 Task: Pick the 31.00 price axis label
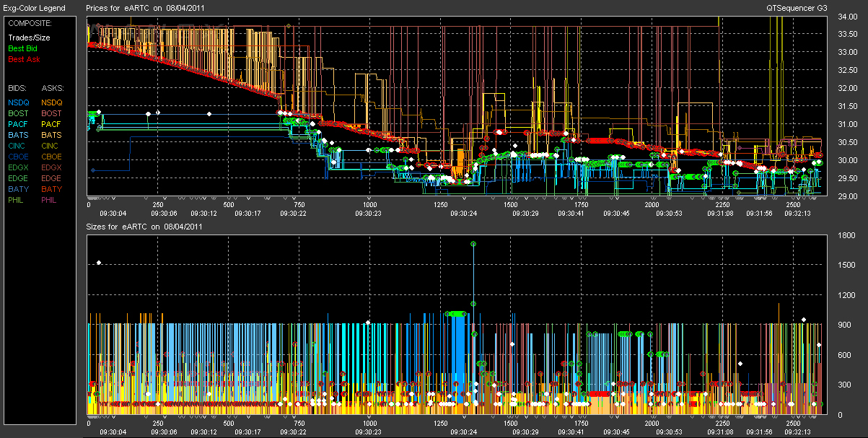point(847,125)
